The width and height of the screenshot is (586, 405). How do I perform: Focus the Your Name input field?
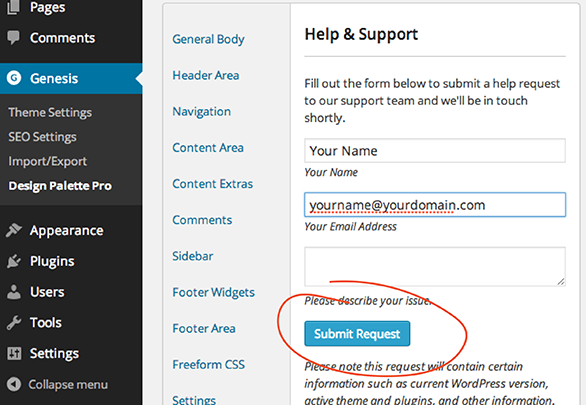pyautogui.click(x=435, y=151)
